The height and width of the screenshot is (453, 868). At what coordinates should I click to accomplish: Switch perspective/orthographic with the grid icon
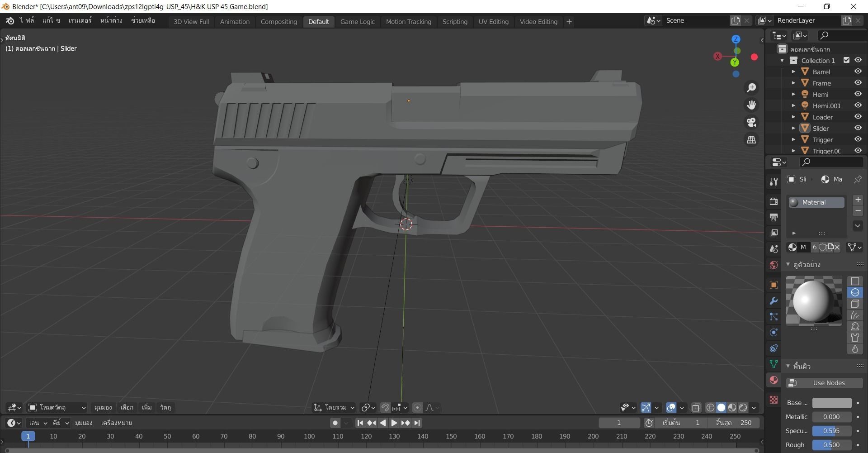[751, 140]
